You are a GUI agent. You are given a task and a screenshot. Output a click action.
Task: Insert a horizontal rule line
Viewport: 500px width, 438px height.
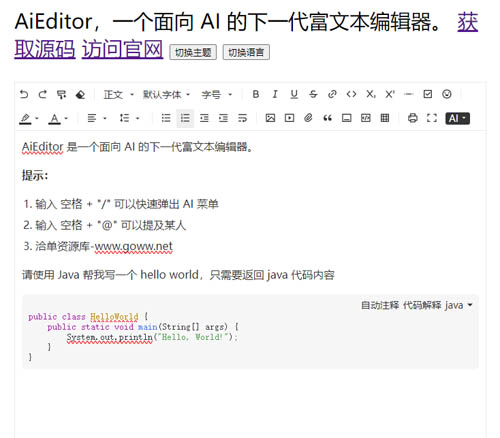[x=409, y=94]
